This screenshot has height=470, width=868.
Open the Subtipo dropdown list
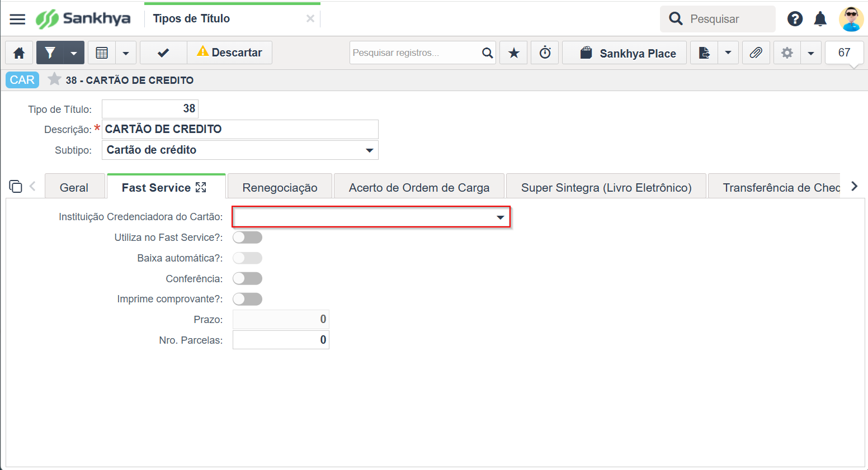pos(369,150)
